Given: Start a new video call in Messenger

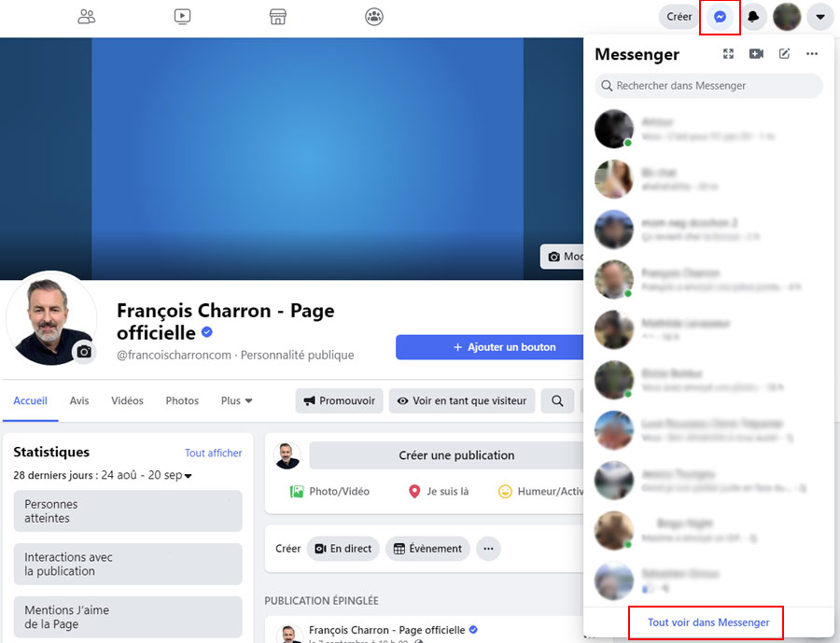Looking at the screenshot, I should [756, 54].
